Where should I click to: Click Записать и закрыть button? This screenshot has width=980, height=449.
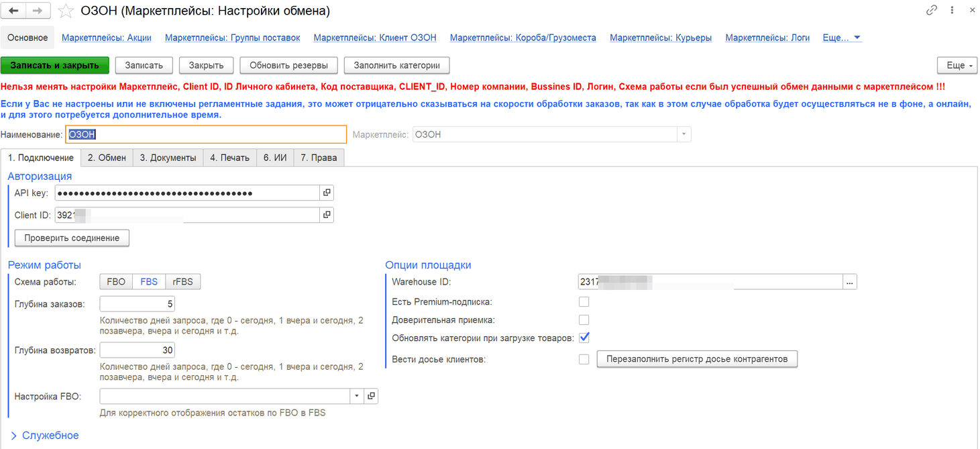point(55,65)
